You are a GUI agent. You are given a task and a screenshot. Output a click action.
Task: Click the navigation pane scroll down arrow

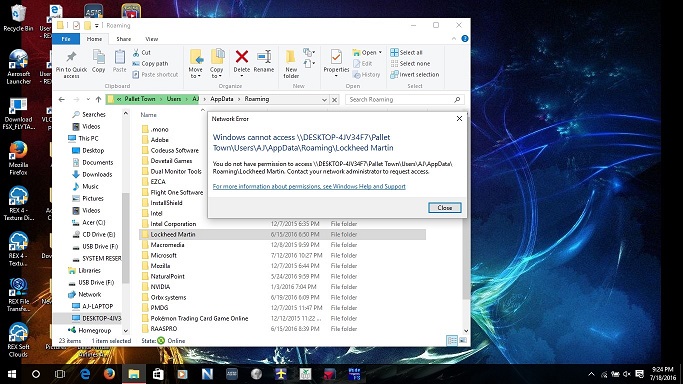125,331
